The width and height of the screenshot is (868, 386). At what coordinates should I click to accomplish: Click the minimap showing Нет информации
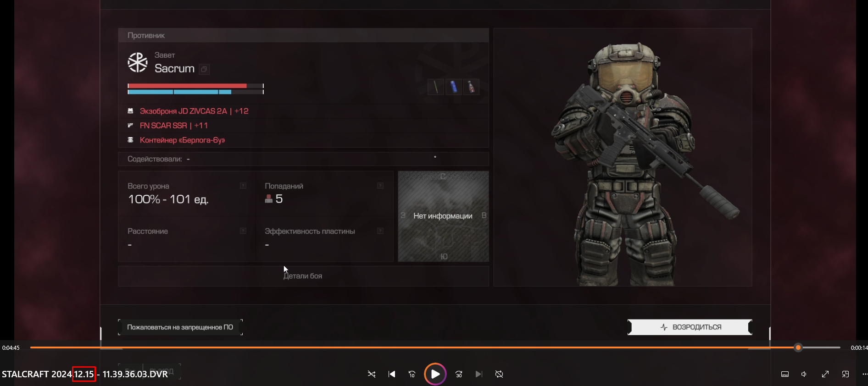(443, 216)
